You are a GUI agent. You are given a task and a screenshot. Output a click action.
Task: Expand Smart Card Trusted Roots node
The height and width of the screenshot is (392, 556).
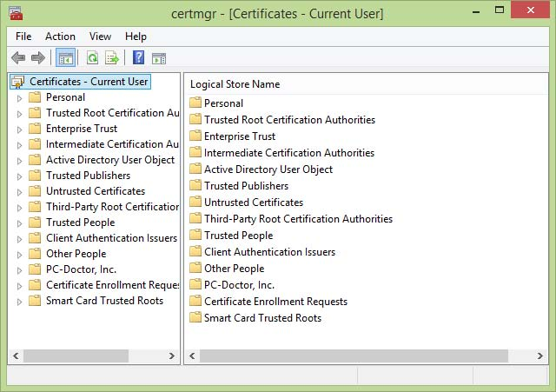(x=19, y=301)
